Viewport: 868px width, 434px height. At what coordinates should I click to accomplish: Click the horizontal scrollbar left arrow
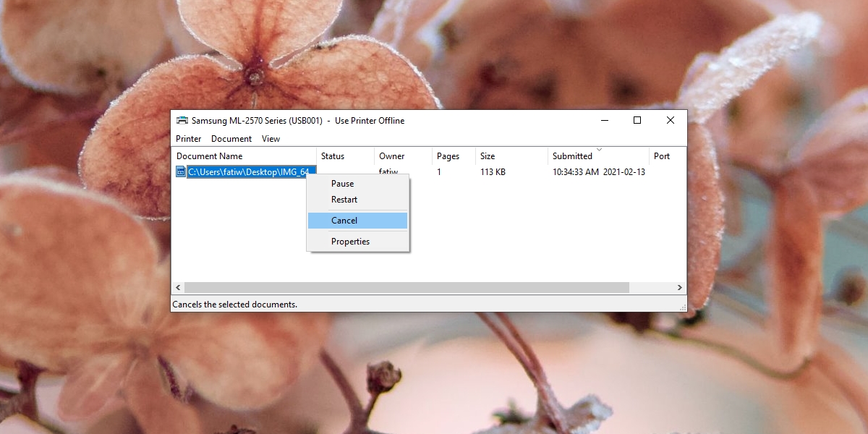pyautogui.click(x=179, y=288)
